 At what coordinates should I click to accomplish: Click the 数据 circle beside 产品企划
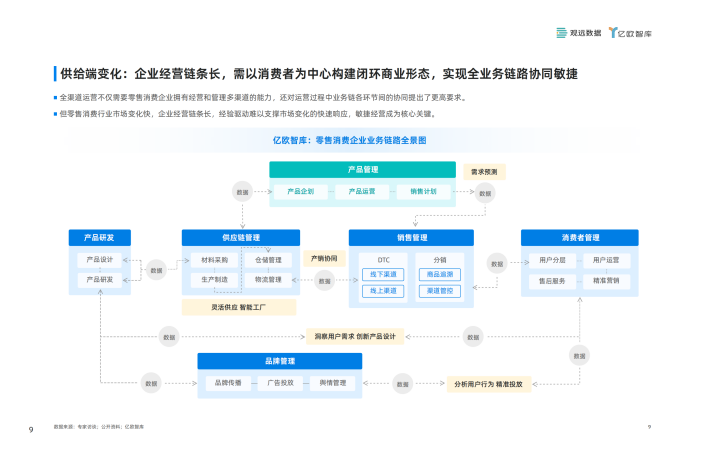coord(242,192)
